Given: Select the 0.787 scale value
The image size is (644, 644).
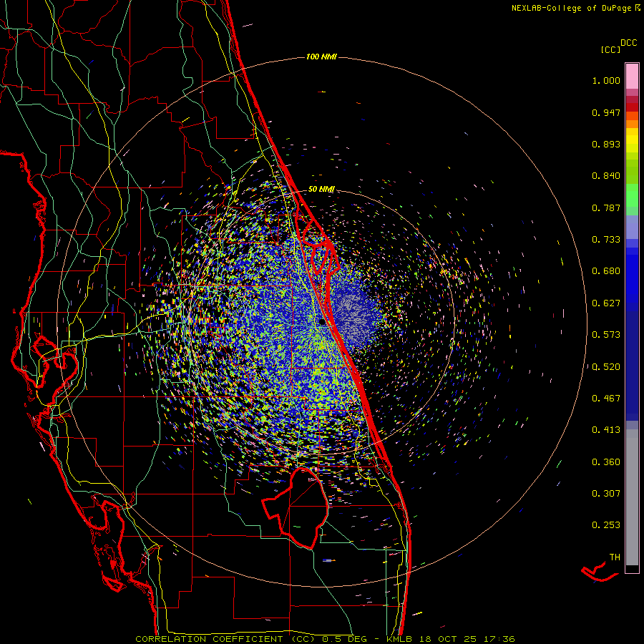Looking at the screenshot, I should coord(606,208).
